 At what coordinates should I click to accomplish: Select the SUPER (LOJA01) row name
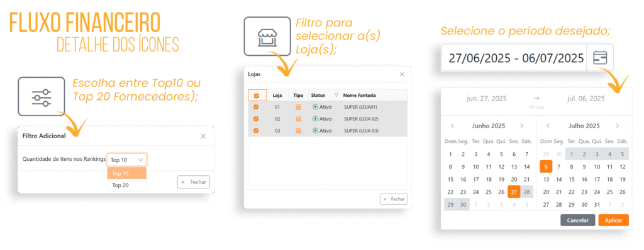(x=360, y=107)
